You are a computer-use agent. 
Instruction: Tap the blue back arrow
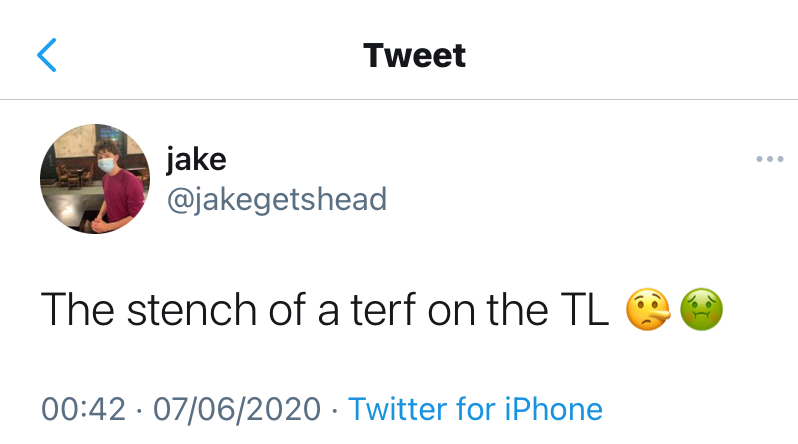(47, 55)
